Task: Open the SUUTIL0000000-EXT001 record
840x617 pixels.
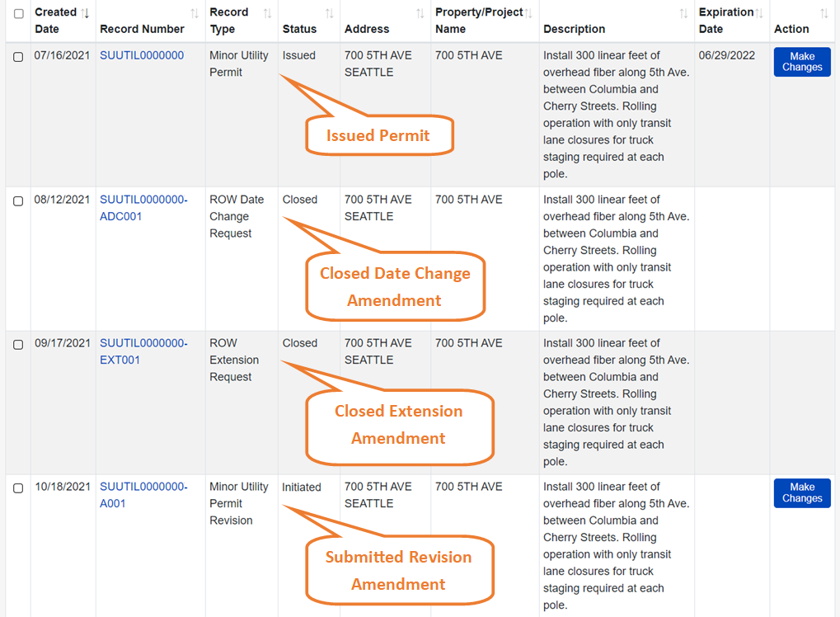Action: 143,351
